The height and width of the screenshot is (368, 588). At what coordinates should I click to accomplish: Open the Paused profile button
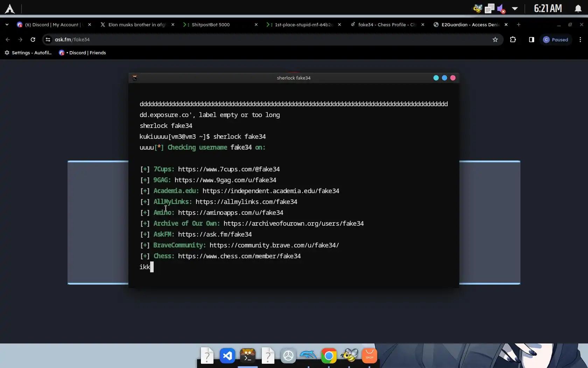pyautogui.click(x=556, y=40)
